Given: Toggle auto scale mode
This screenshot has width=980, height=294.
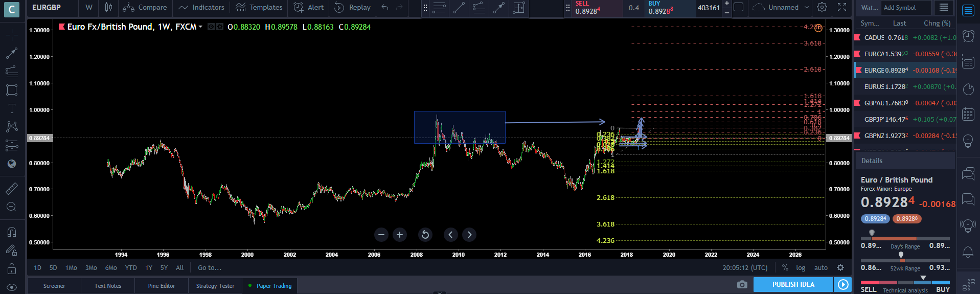Looking at the screenshot, I should 821,267.
